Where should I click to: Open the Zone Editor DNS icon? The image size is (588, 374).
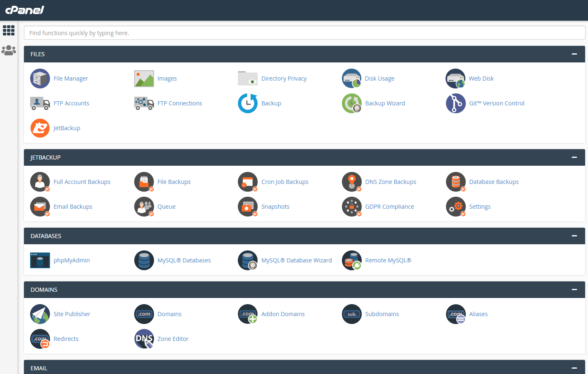point(144,339)
